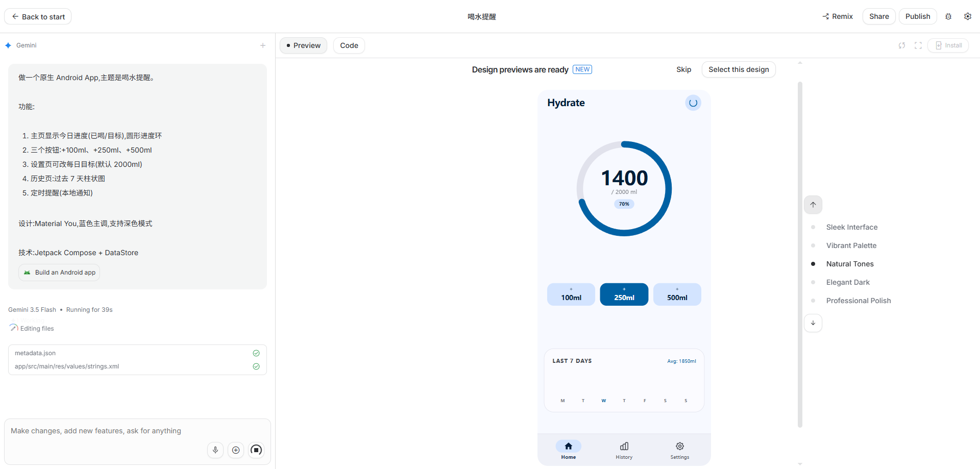Switch to the Preview tab
This screenshot has height=469, width=980.
pos(303,45)
